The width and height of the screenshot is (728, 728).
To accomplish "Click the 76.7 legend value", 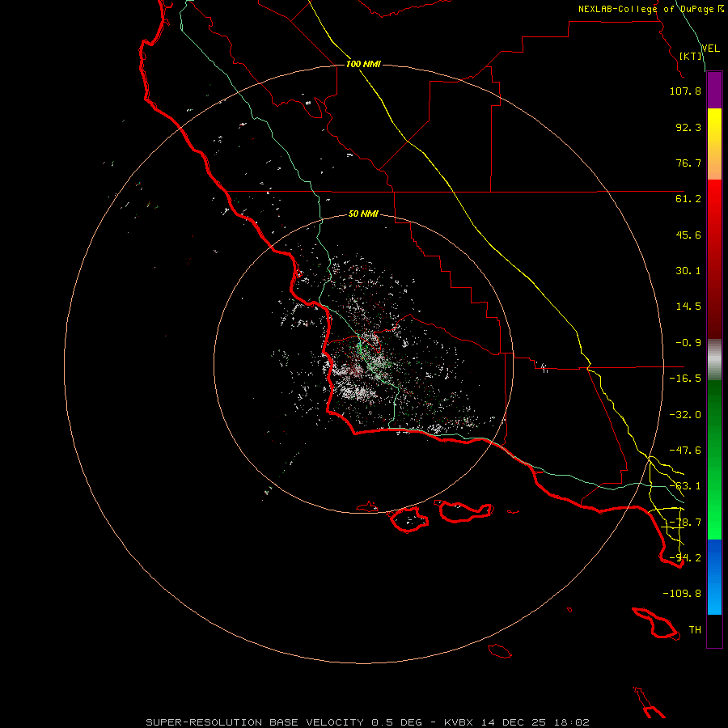I will pos(688,163).
